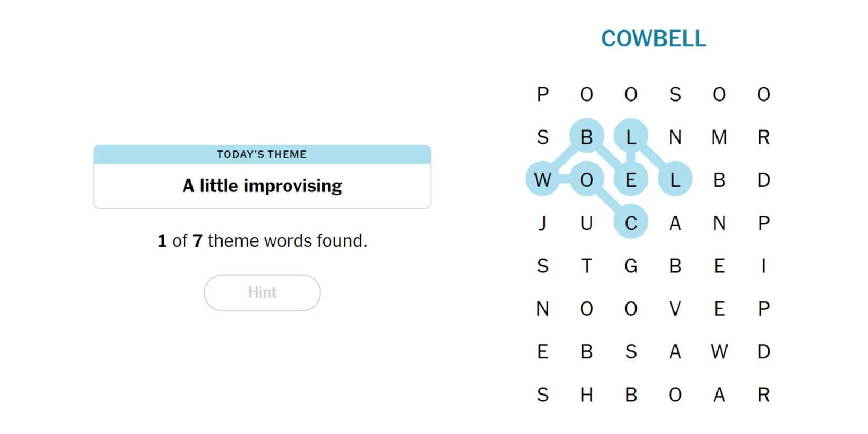Tap the letter U in the grid
The height and width of the screenshot is (434, 868).
click(587, 223)
